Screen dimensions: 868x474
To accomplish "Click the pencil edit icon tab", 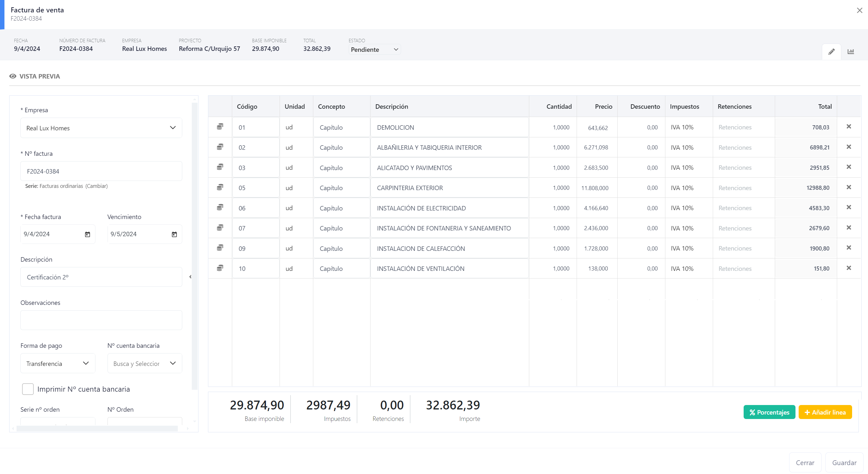I will pyautogui.click(x=831, y=52).
